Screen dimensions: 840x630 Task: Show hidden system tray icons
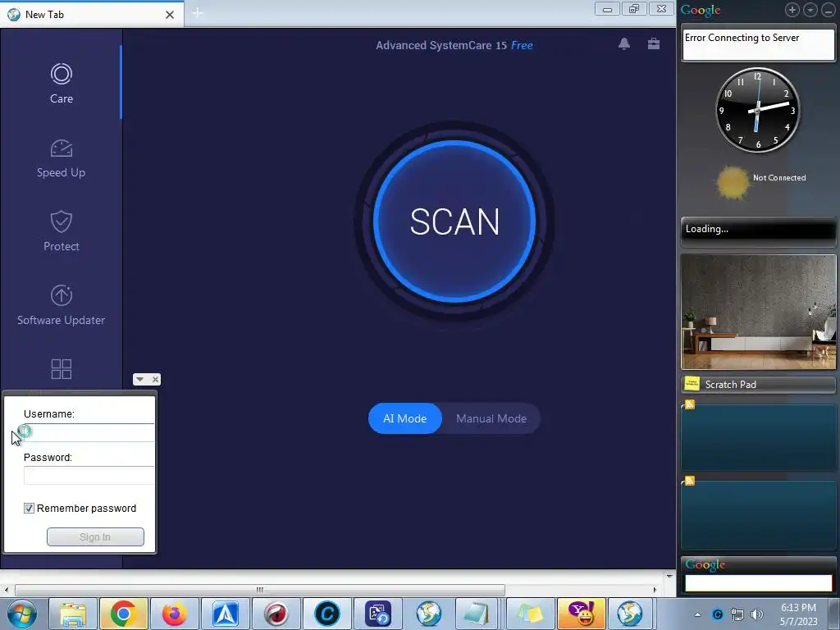697,614
